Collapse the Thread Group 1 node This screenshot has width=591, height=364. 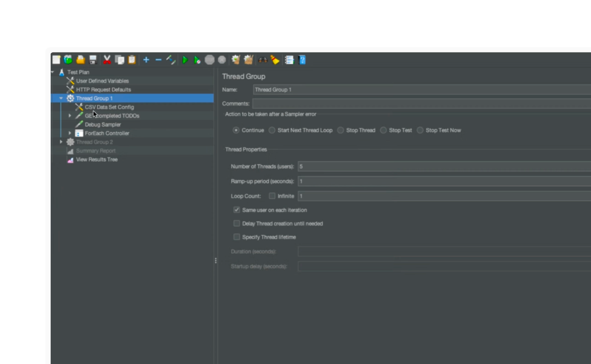pyautogui.click(x=61, y=98)
